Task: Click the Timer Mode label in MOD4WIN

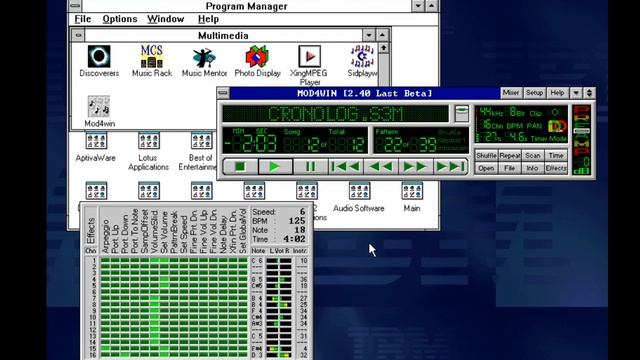Action: pos(549,139)
